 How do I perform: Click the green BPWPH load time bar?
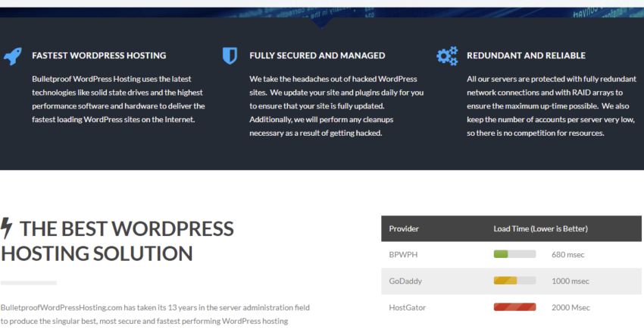(514, 254)
